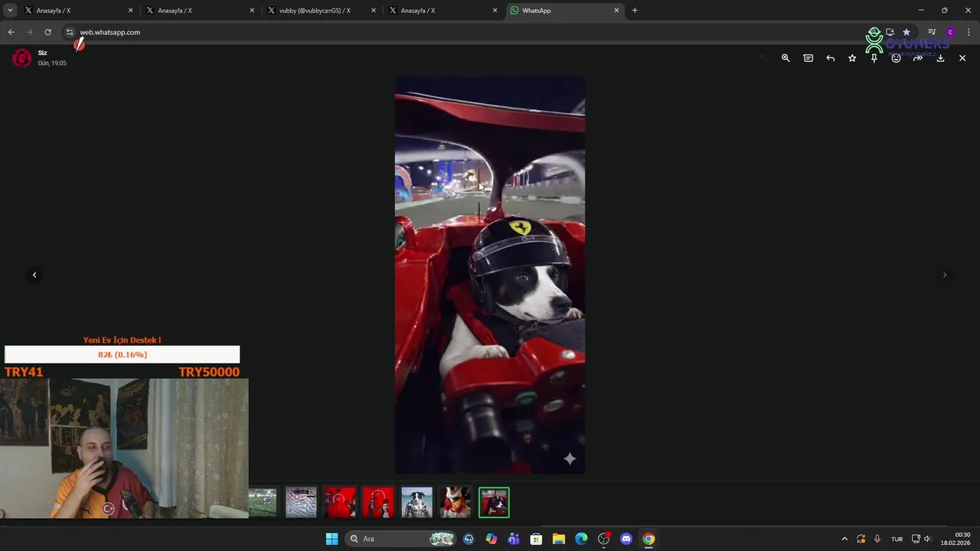Show the previous media with the left arrow

tap(34, 275)
